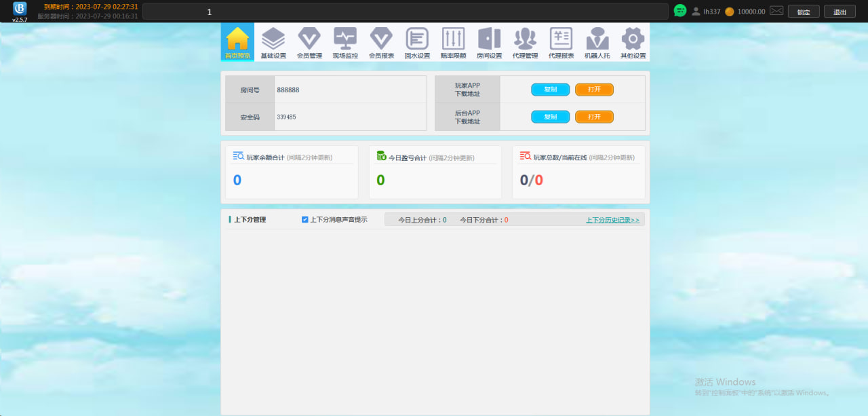Screen dimensions: 868x416
Task: Open 代理管理 agent management
Action: (525, 42)
